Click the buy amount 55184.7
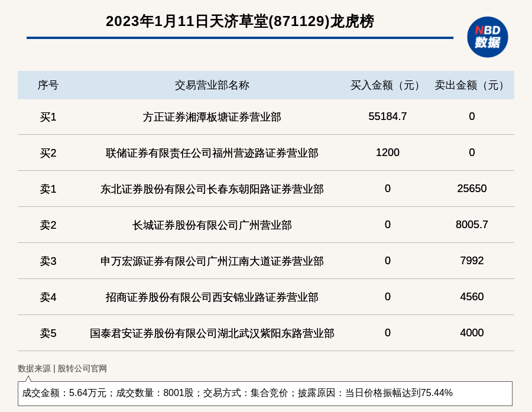 [387, 116]
